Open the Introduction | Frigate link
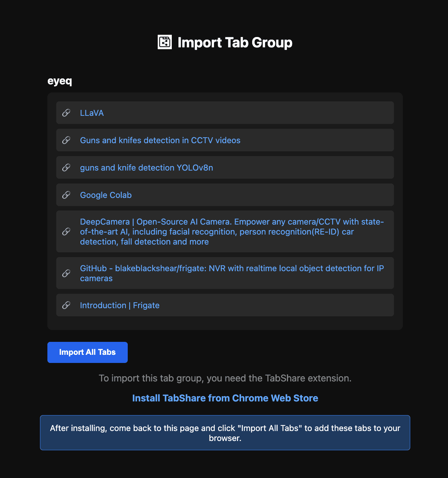The height and width of the screenshot is (478, 448). (x=120, y=305)
